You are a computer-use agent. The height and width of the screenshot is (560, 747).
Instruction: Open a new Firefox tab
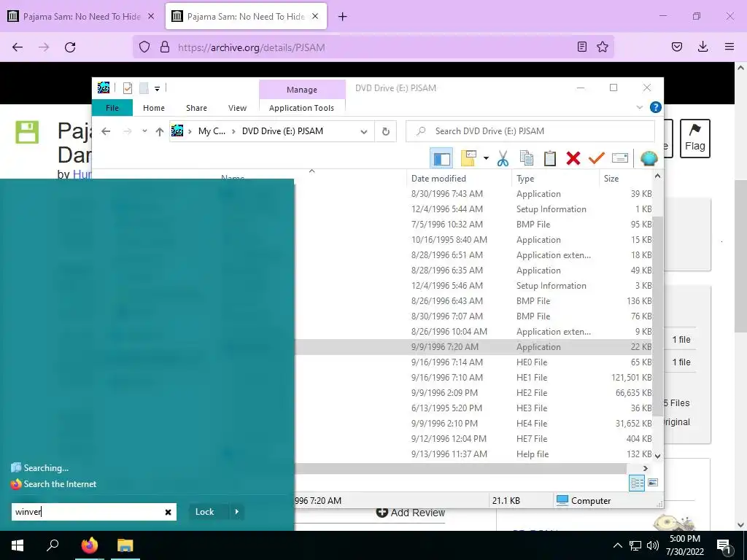click(343, 17)
